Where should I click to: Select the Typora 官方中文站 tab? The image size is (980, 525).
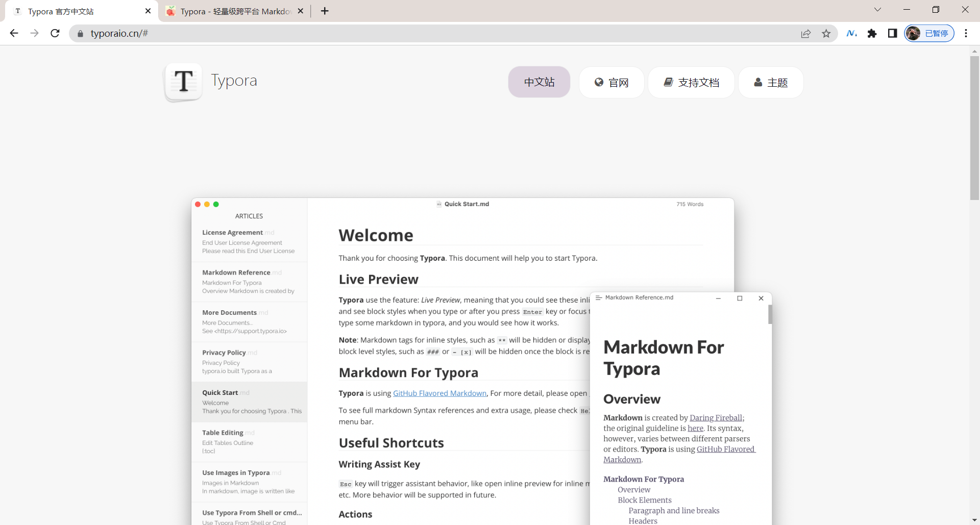[82, 11]
